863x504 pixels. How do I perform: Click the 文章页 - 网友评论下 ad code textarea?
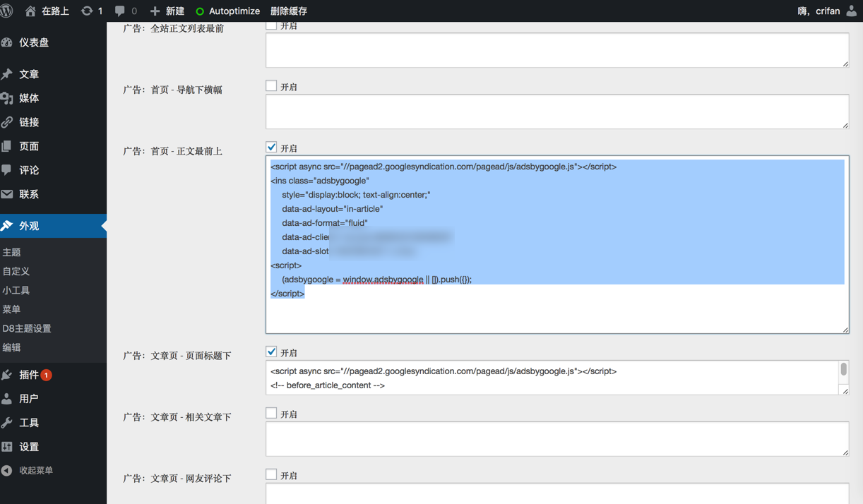[x=557, y=493]
